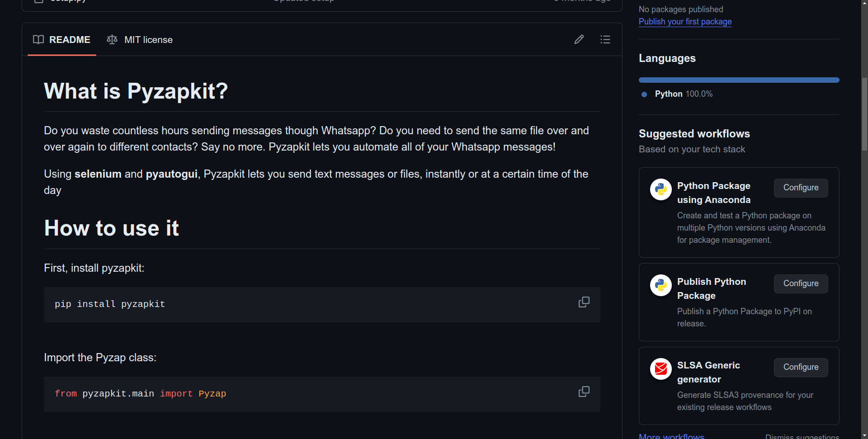Click the page vertical scrollbar thumb
Screen dimensions: 868x439
[x=864, y=114]
